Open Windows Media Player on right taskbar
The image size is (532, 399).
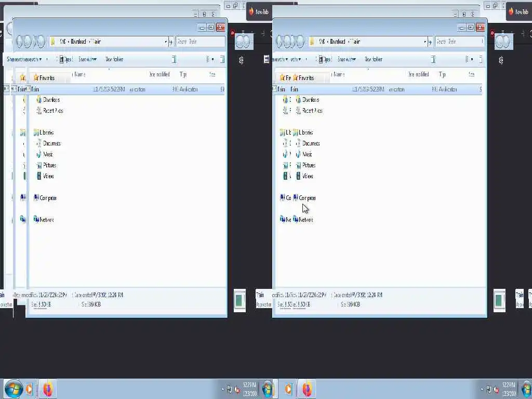pos(288,389)
